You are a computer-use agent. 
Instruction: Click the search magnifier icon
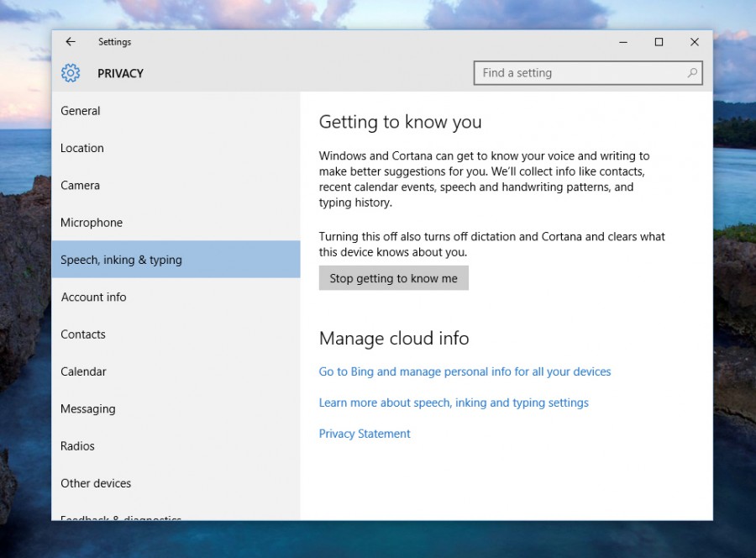click(x=691, y=73)
